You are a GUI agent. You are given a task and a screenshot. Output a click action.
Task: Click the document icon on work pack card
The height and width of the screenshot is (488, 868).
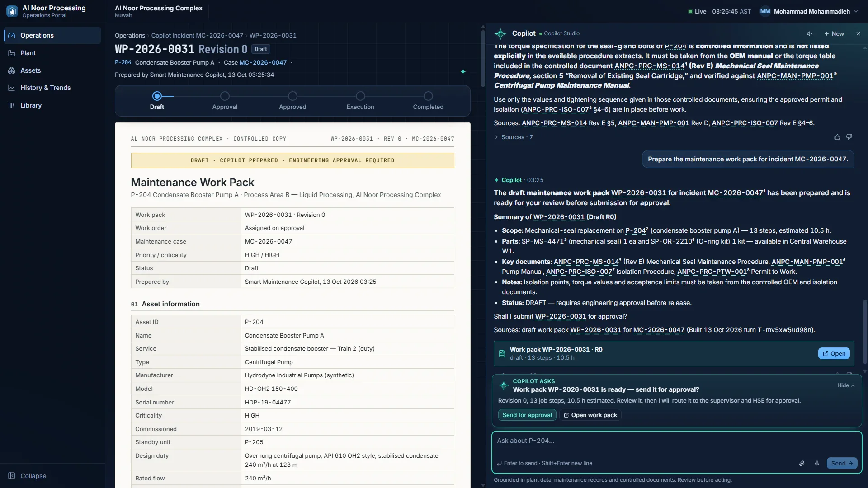point(502,353)
